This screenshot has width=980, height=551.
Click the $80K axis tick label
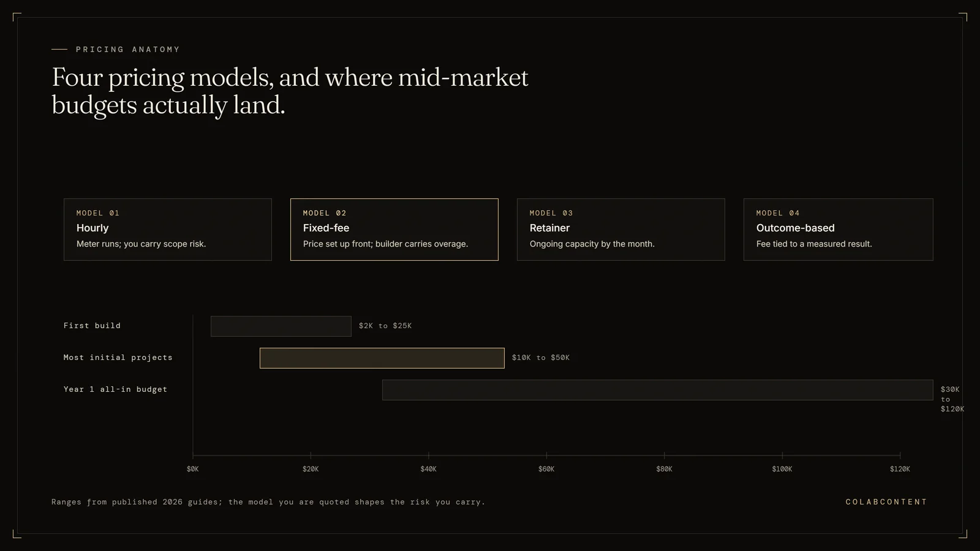tap(665, 469)
